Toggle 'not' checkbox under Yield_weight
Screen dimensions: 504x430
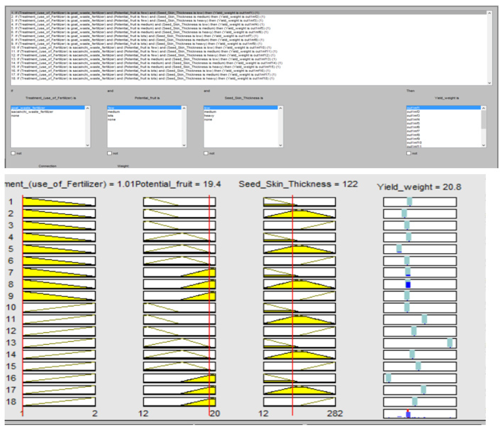409,153
